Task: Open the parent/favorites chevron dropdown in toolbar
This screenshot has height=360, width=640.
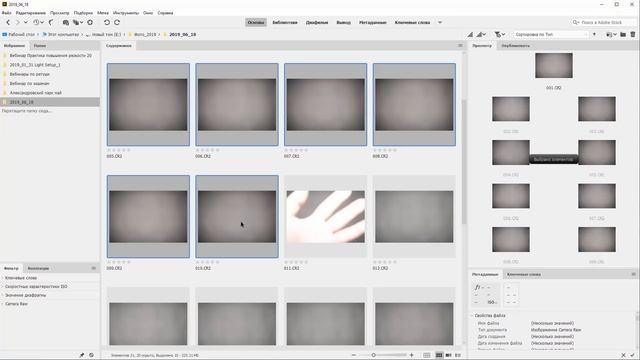Action: pyautogui.click(x=26, y=22)
